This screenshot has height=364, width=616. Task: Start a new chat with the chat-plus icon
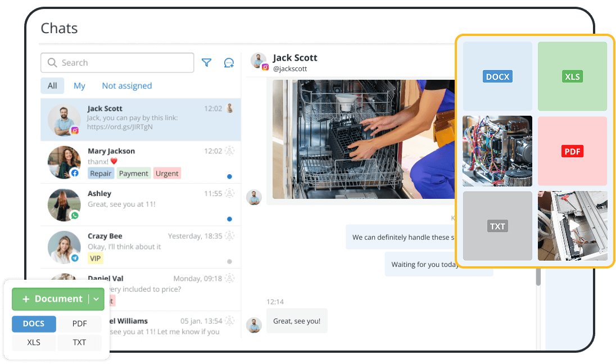pos(229,63)
